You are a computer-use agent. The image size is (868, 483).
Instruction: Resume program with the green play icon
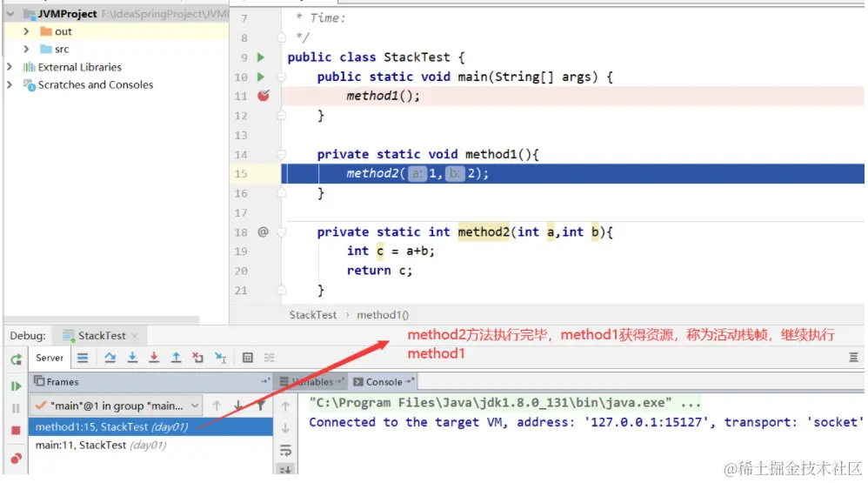pos(16,386)
